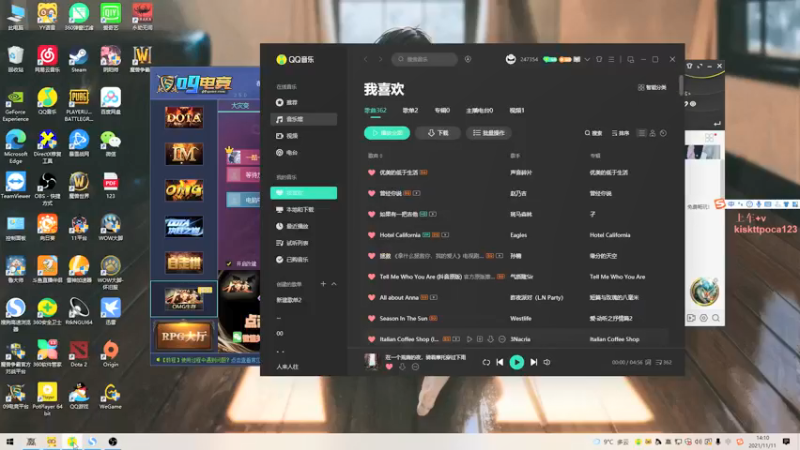Collapse the created playlists section chevron
This screenshot has width=800, height=450.
point(334,284)
